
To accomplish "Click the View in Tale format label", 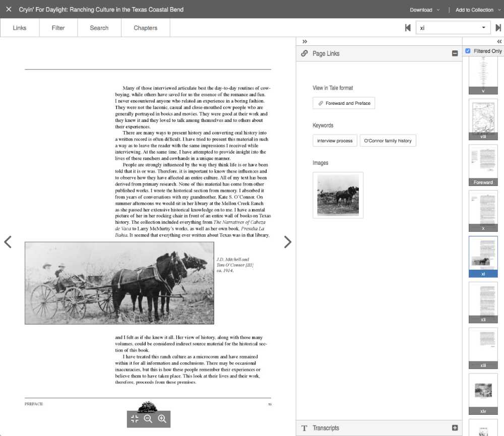I will (x=333, y=88).
